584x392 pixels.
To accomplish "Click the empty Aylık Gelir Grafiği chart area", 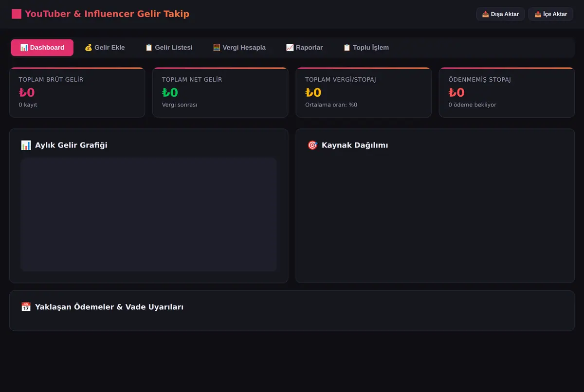I will pyautogui.click(x=148, y=214).
